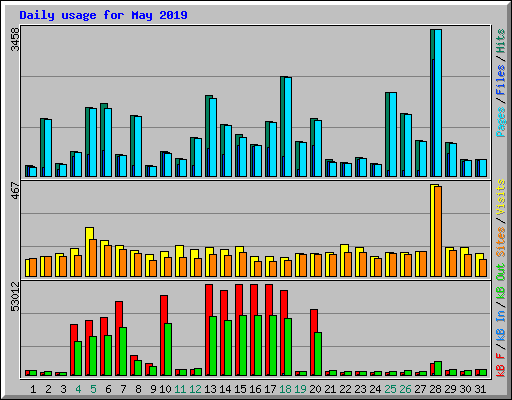Click the cyan hits bar for day 25
The height and width of the screenshot is (400, 512).
click(x=393, y=135)
